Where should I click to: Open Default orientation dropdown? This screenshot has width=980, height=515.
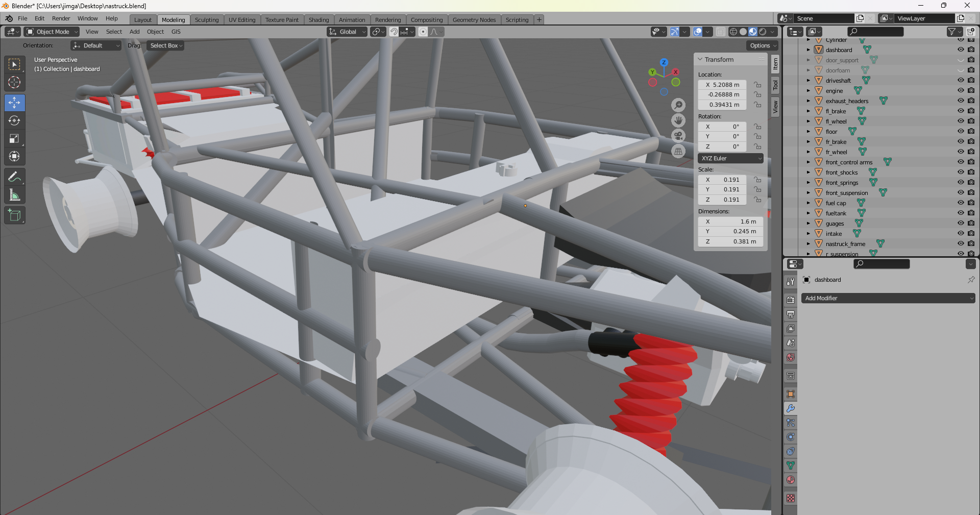pos(96,45)
